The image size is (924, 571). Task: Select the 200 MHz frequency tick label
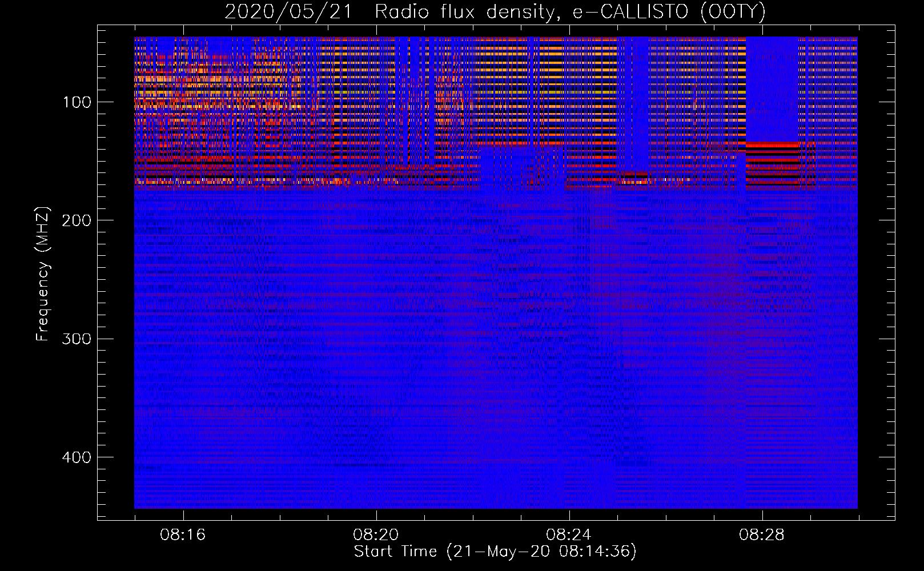coord(77,220)
